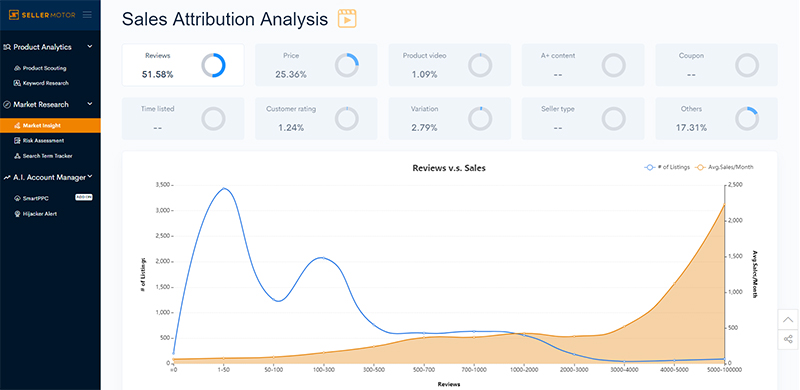Toggle the Avg.Sales/Month legend series
The height and width of the screenshot is (390, 800).
(x=724, y=167)
